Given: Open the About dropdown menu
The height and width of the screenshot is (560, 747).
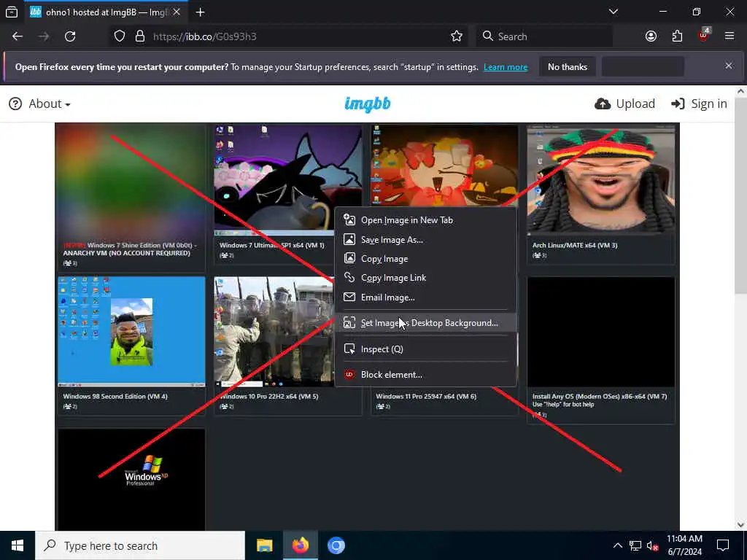Looking at the screenshot, I should pyautogui.click(x=40, y=104).
